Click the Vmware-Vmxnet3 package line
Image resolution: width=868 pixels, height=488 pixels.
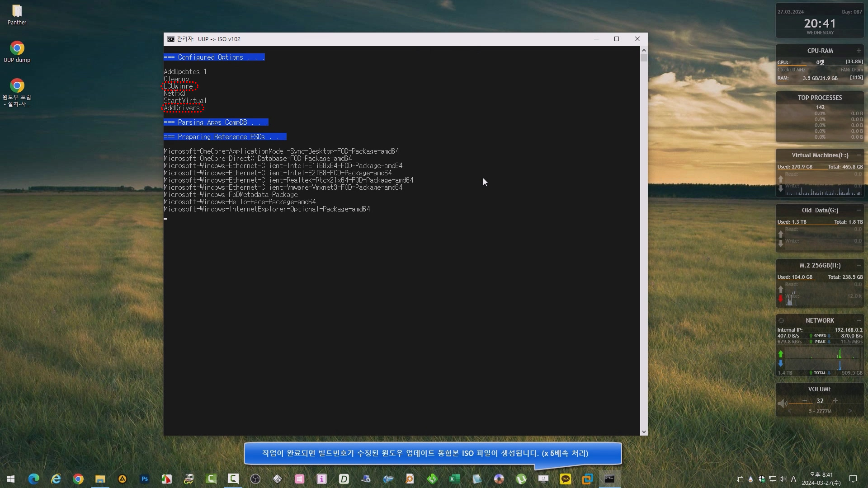[283, 188]
